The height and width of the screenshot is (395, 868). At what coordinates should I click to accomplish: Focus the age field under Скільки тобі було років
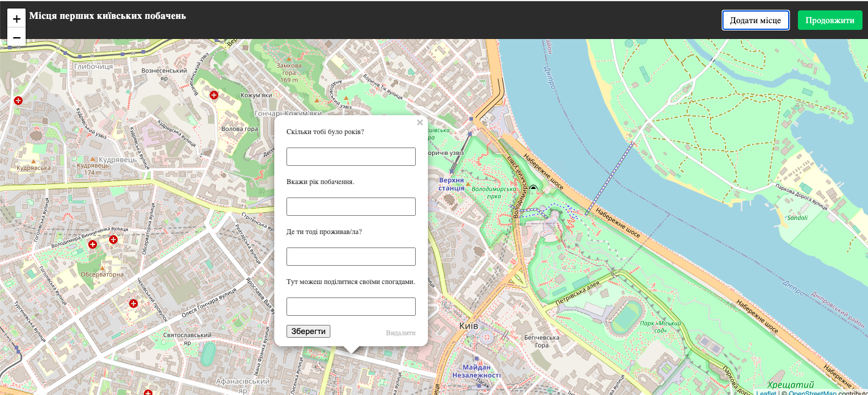351,157
